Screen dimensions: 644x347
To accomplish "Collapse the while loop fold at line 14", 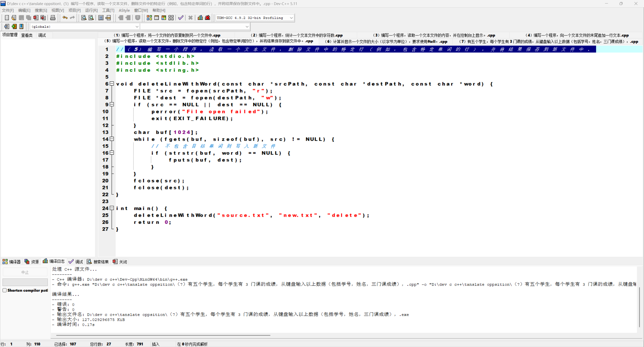I will (112, 139).
